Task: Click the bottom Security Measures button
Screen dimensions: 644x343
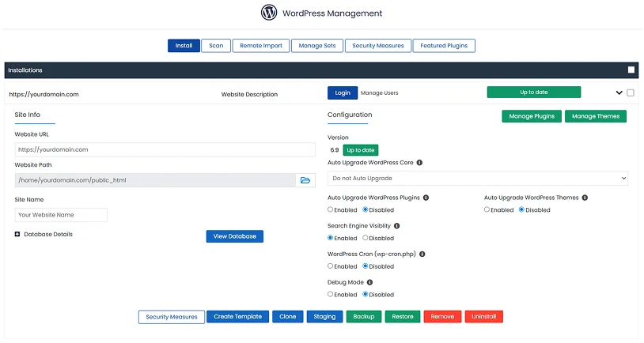Action: (171, 317)
